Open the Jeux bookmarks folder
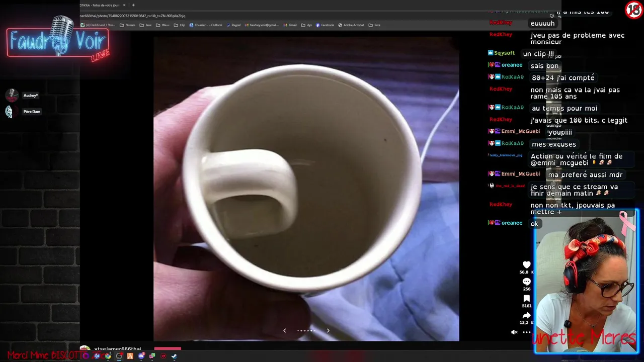The height and width of the screenshot is (362, 644). pyautogui.click(x=145, y=25)
